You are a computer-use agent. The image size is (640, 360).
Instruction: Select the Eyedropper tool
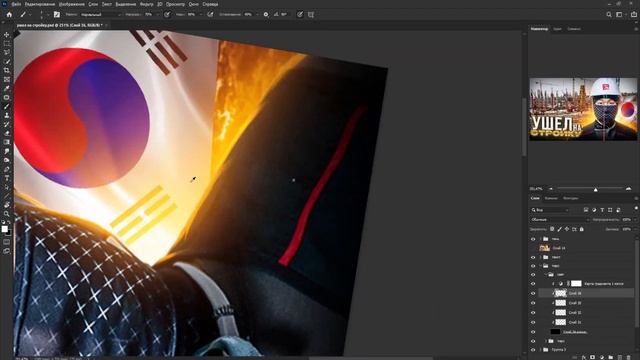tap(7, 88)
